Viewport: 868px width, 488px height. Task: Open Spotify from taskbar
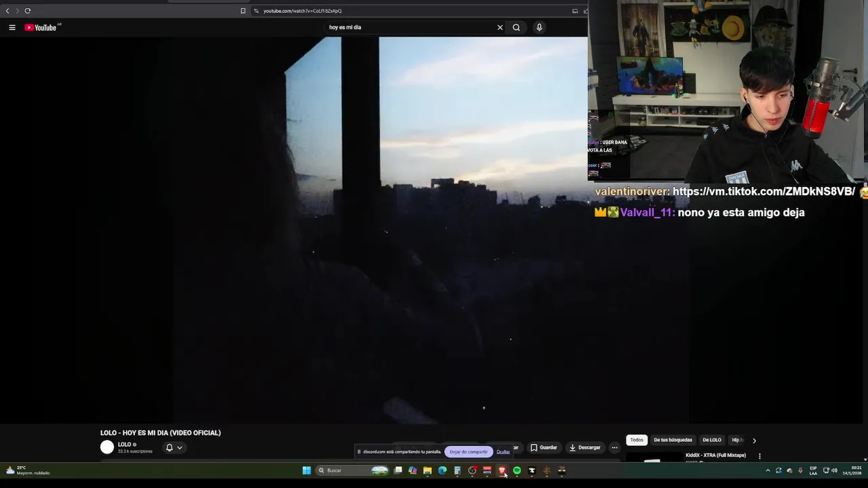517,470
